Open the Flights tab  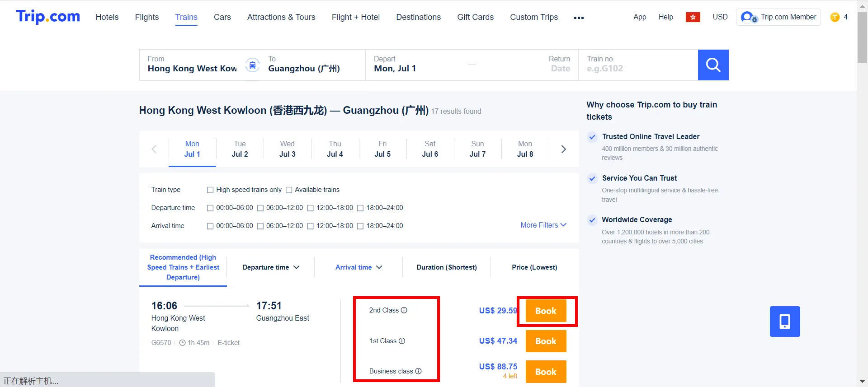[147, 17]
